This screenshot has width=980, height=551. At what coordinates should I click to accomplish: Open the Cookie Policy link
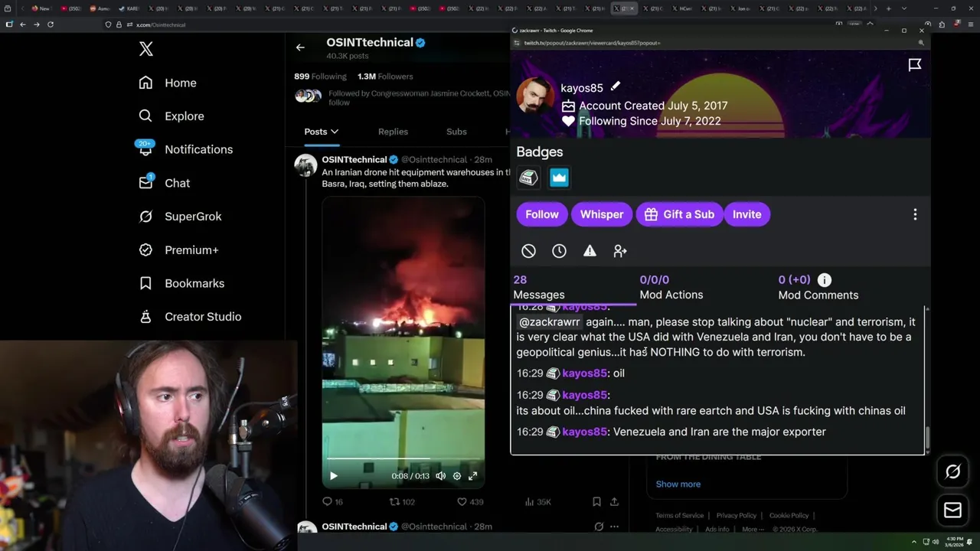pyautogui.click(x=789, y=516)
